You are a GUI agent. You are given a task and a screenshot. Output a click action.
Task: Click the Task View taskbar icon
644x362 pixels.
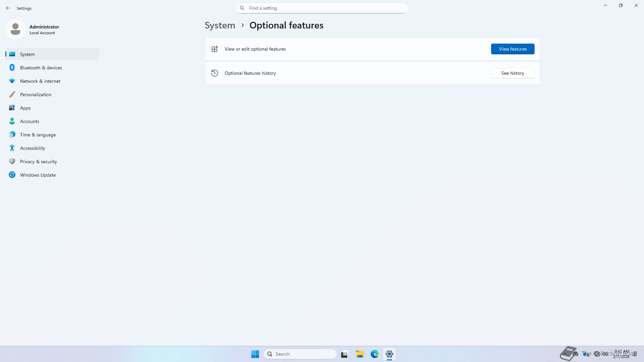[344, 354]
